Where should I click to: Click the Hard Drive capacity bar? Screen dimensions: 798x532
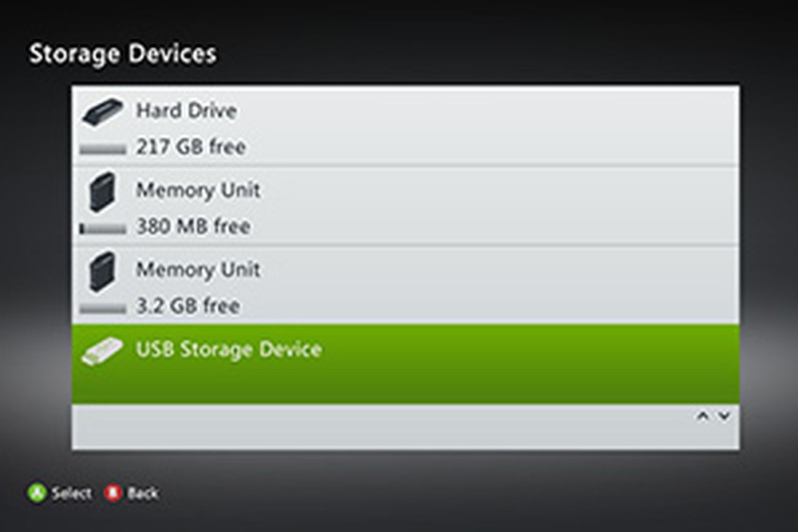coord(103,147)
